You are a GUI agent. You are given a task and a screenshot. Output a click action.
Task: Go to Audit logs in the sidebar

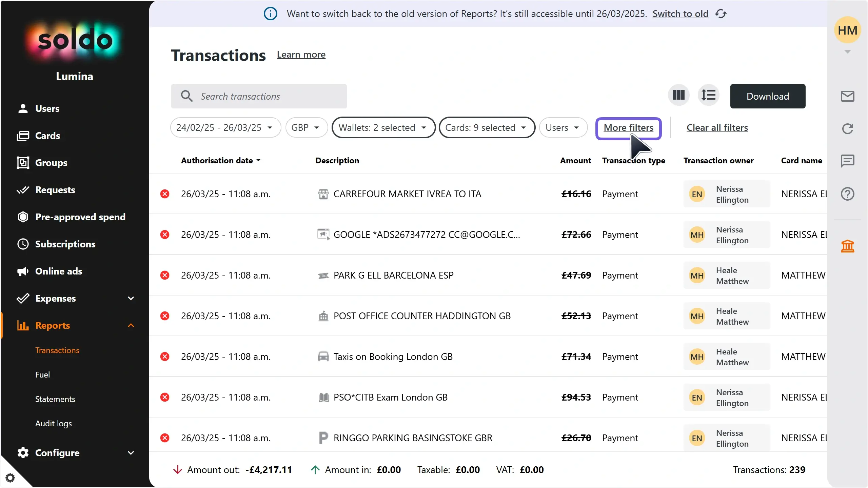coord(54,423)
